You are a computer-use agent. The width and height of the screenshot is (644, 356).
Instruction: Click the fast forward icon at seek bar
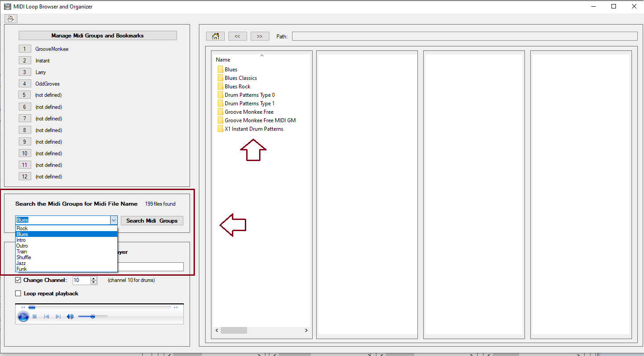point(176,307)
